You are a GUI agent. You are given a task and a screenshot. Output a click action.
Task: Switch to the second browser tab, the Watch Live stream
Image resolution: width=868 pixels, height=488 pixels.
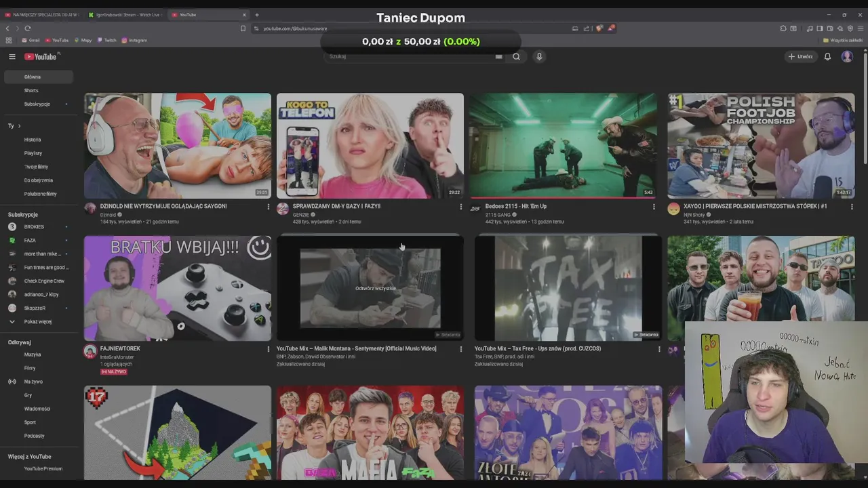click(x=124, y=15)
